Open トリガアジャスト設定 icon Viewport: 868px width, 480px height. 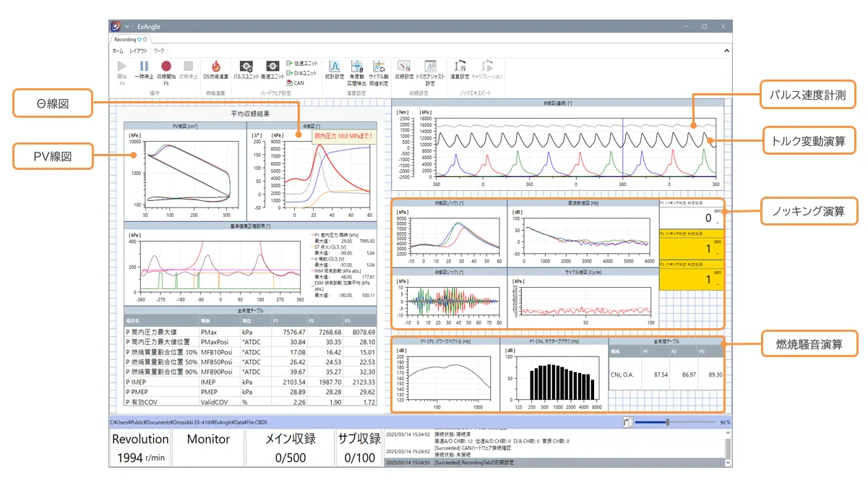click(x=430, y=67)
